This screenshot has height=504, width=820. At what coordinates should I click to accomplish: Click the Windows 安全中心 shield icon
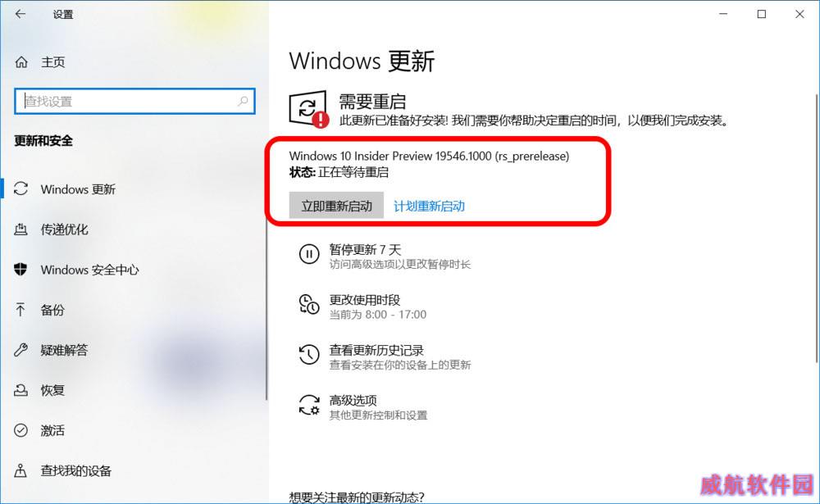(21, 270)
